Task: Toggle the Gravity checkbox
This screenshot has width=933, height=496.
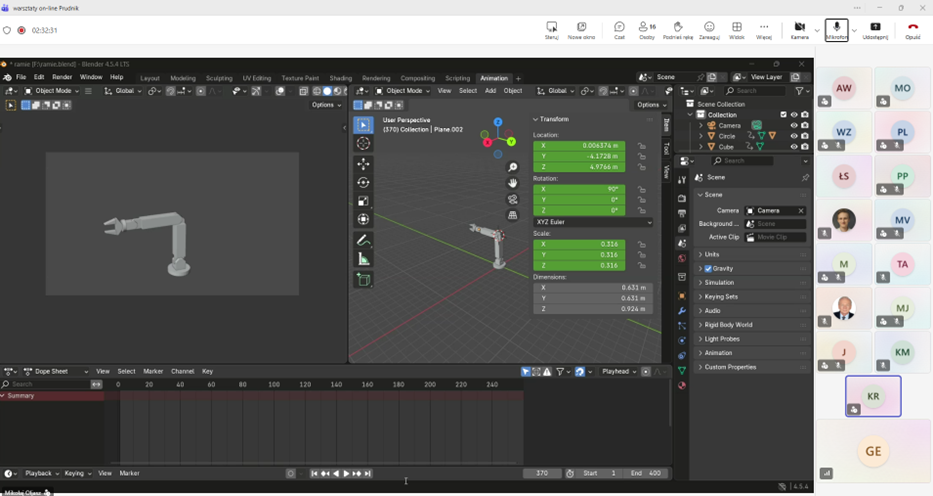Action: [709, 269]
